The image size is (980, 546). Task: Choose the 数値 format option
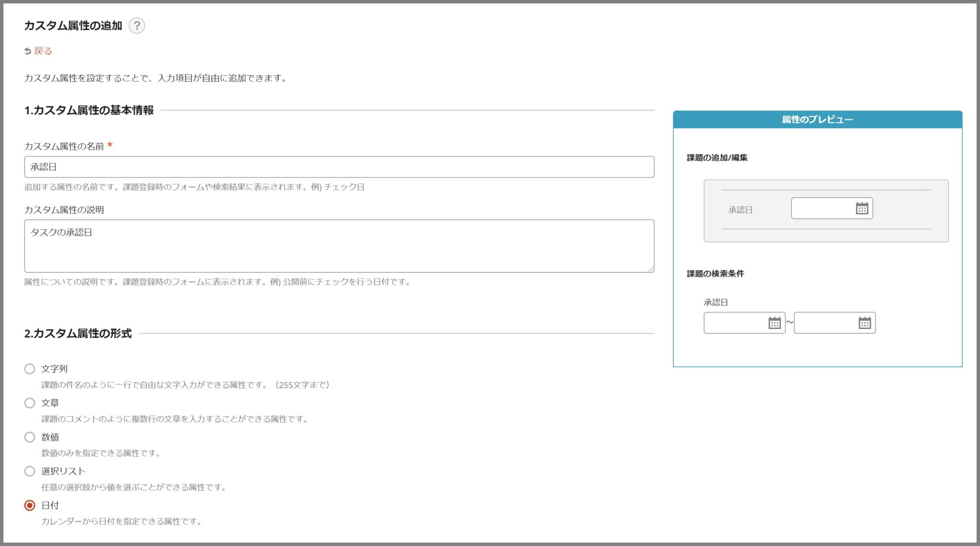click(30, 437)
